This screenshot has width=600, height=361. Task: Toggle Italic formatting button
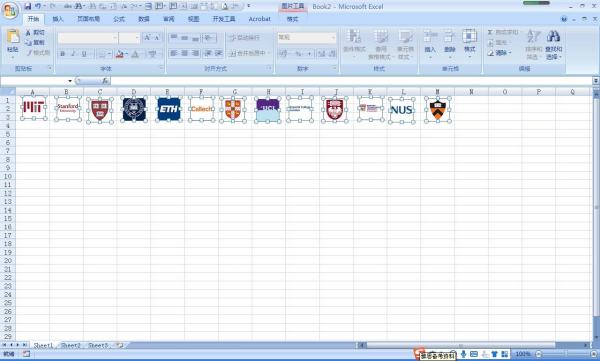pyautogui.click(x=73, y=54)
